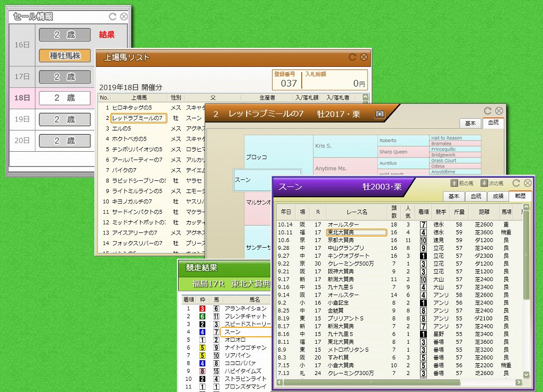Viewport: 543px width, 392px height.
Task: Open the 成績 tab in スーン window
Action: click(498, 196)
